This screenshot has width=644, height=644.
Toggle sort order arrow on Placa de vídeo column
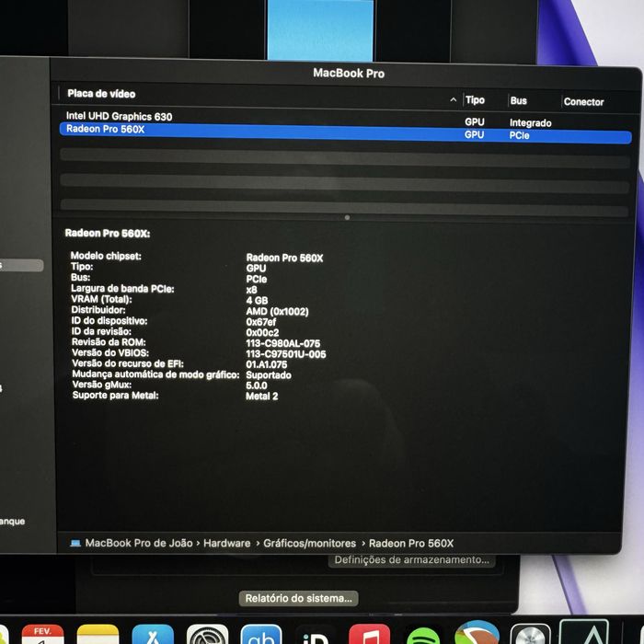[453, 99]
